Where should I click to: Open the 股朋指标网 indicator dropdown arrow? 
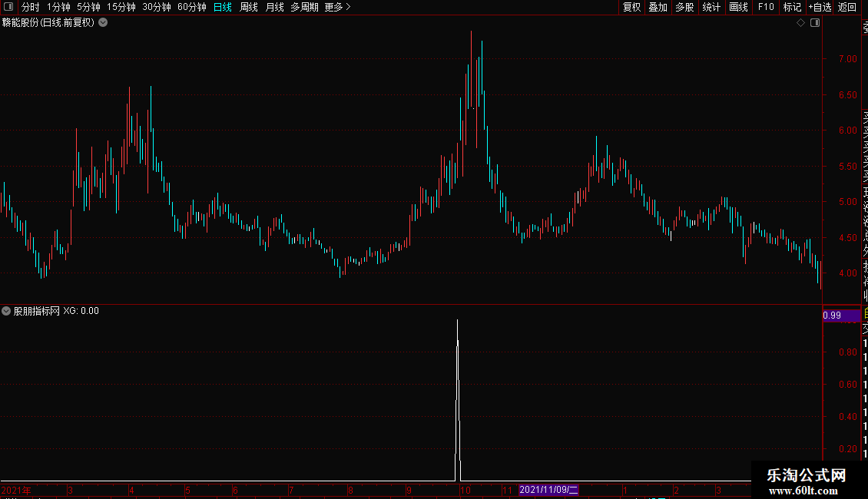click(6, 311)
